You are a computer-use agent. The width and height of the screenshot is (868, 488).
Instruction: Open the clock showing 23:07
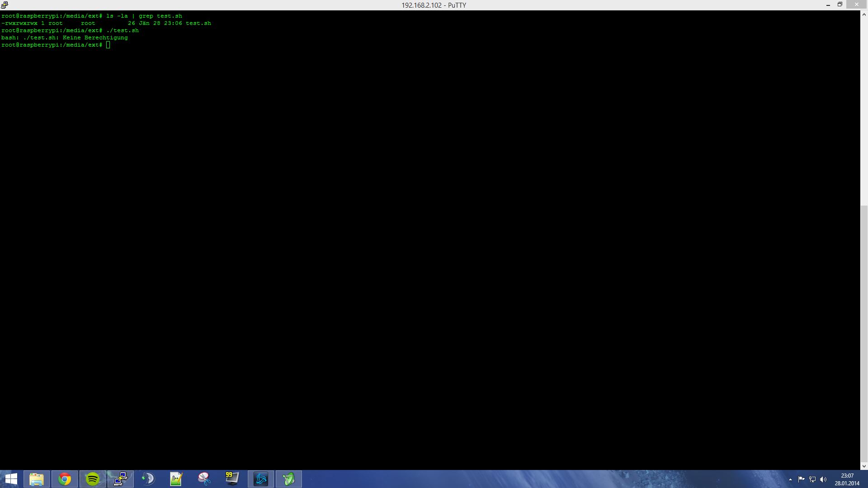pyautogui.click(x=847, y=479)
